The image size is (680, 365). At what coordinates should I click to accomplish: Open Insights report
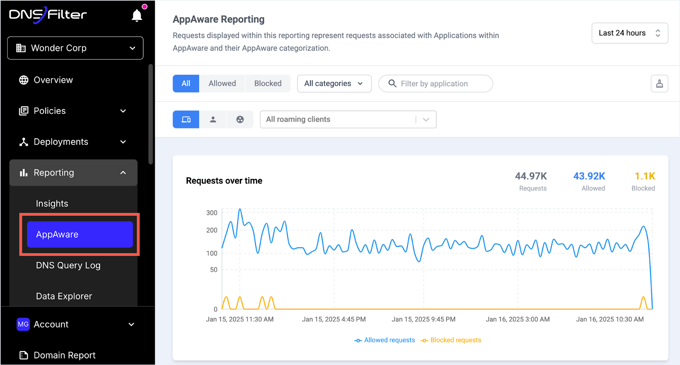pos(52,203)
